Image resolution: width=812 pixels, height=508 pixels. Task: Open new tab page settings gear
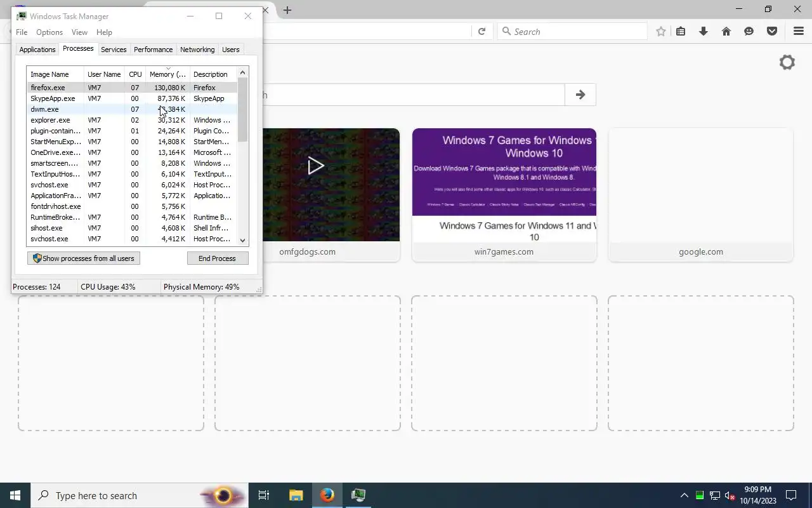[x=787, y=62]
